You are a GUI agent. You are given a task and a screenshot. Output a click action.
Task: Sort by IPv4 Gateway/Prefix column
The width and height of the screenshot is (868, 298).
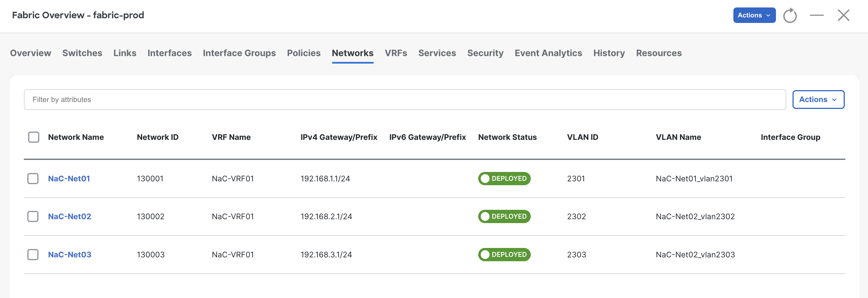click(339, 137)
